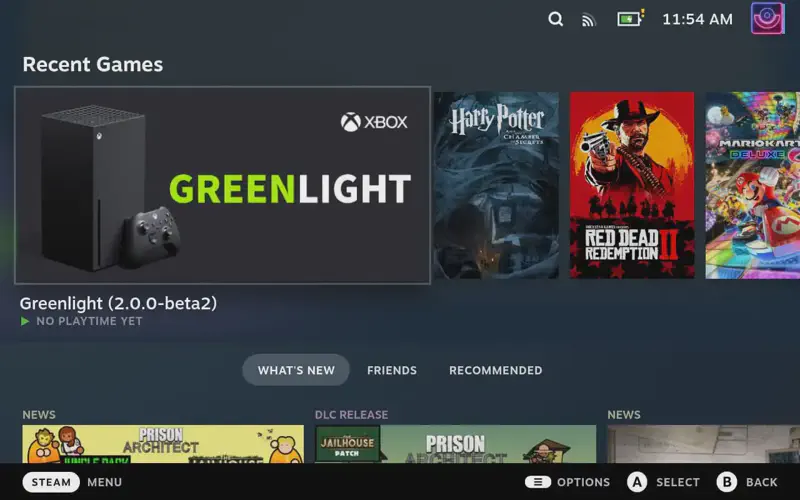The image size is (800, 500).
Task: Click the Greenlight (2.0.0-beta2) title
Action: [x=118, y=303]
